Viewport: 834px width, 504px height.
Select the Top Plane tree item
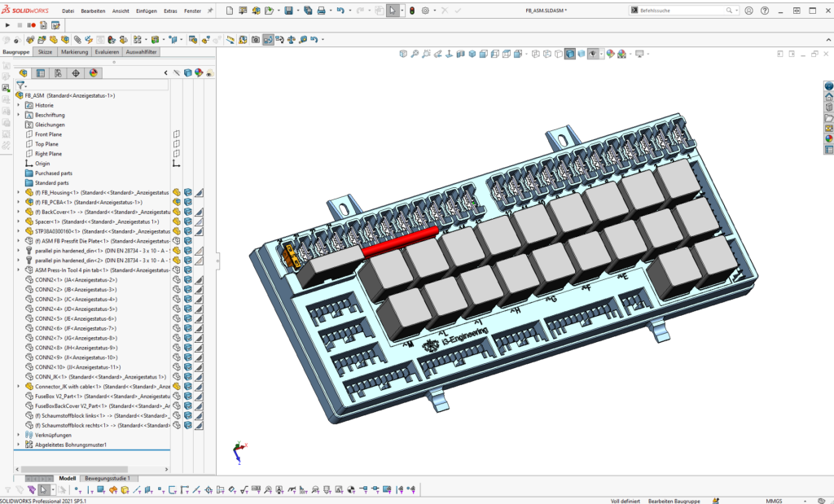click(x=46, y=144)
